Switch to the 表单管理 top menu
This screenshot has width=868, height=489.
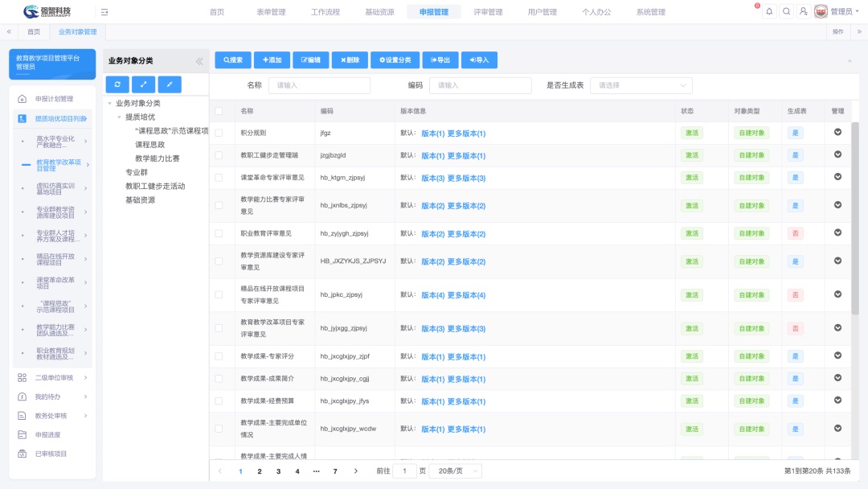point(271,12)
